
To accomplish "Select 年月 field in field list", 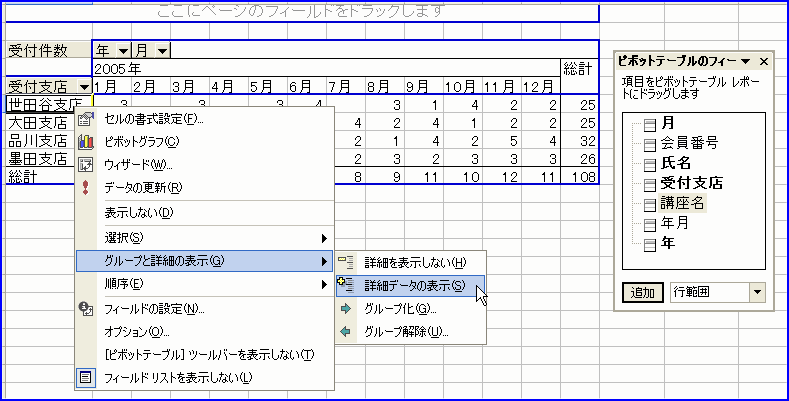I will point(674,223).
